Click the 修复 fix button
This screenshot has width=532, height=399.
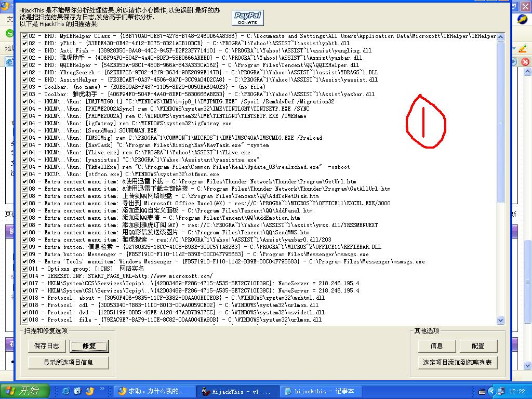click(x=89, y=345)
